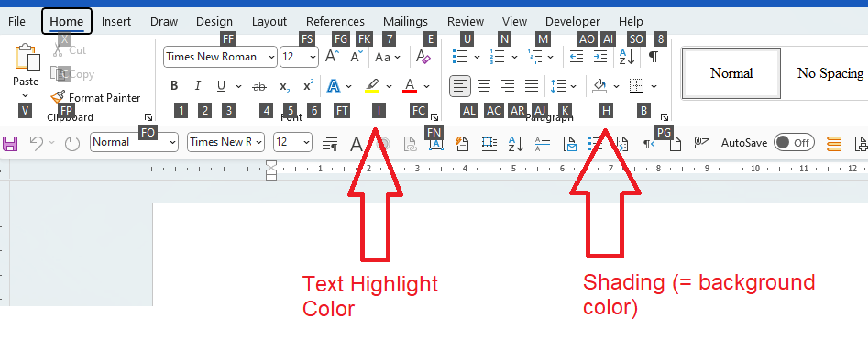Viewport: 868px width, 362px height.
Task: Click the Text Highlight Color marker icon
Action: tap(372, 86)
